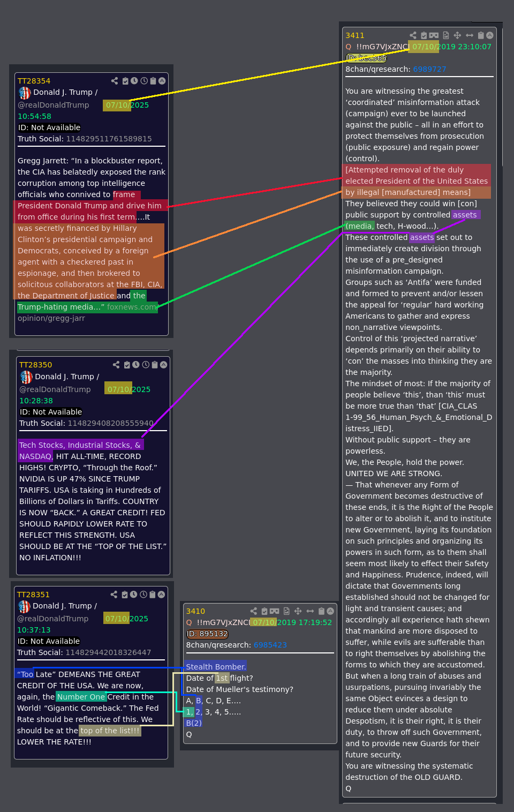This screenshot has height=812, width=514.
Task: Click clipboard icon on post 3410
Action: click(x=322, y=611)
